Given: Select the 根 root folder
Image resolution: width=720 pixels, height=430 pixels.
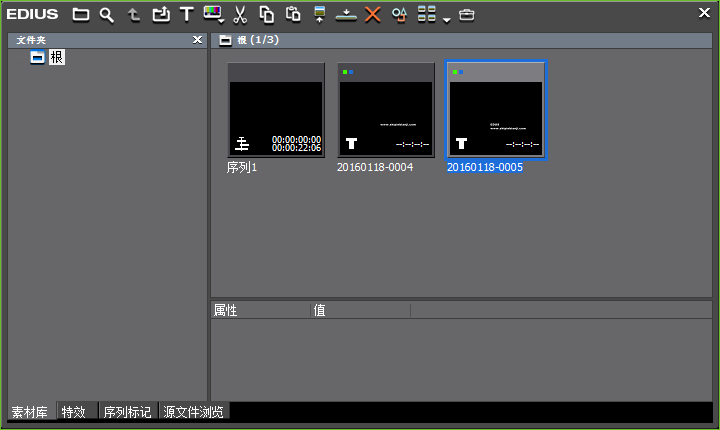Looking at the screenshot, I should point(57,57).
